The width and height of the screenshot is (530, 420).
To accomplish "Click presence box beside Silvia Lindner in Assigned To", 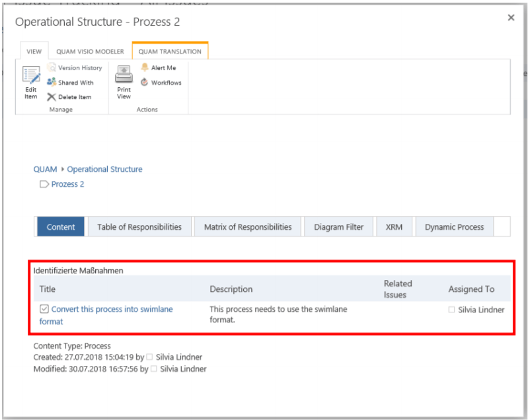I will 451,310.
